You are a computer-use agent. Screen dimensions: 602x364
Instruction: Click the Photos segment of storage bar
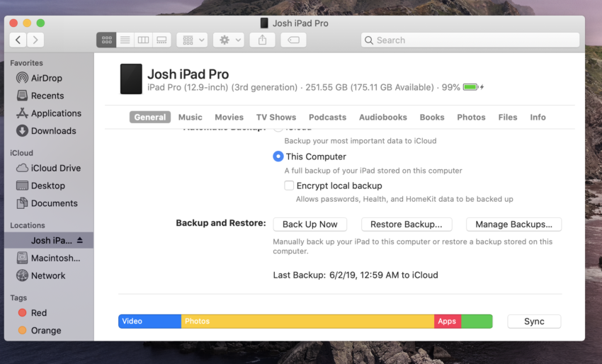(x=307, y=322)
